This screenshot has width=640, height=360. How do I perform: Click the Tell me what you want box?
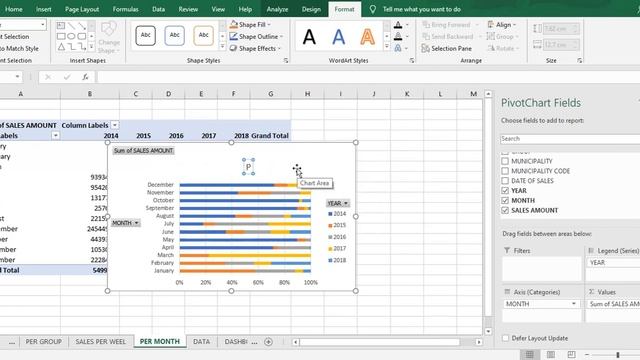pos(421,9)
